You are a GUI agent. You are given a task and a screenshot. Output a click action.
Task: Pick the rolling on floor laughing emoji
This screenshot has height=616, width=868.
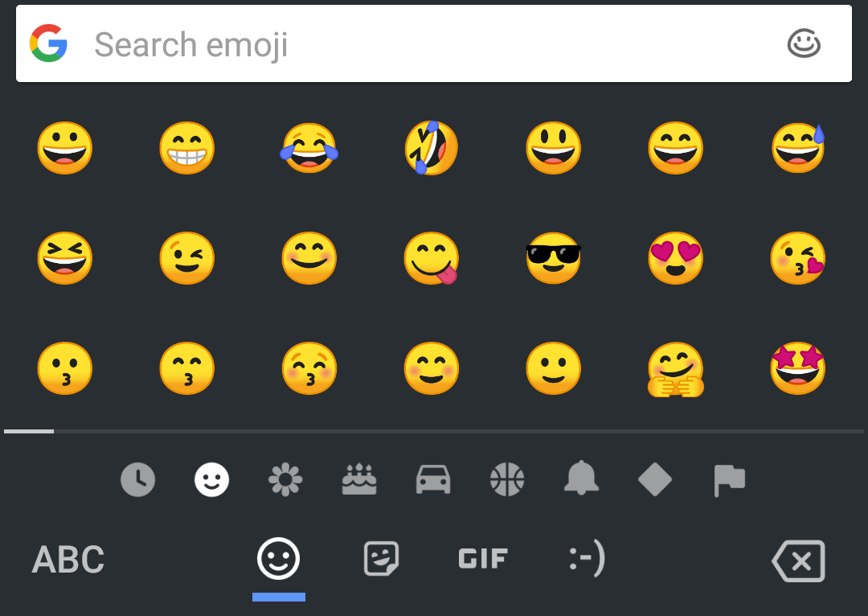point(432,148)
